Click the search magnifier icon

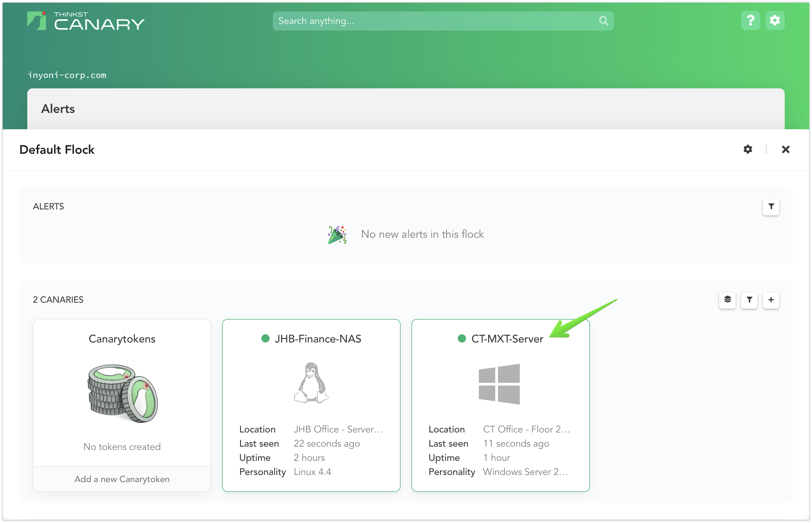[603, 21]
